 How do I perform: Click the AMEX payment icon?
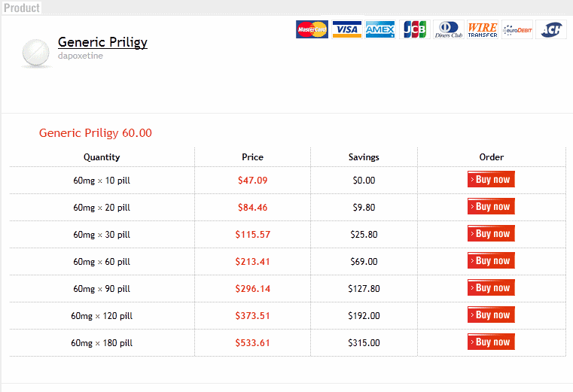[380, 29]
